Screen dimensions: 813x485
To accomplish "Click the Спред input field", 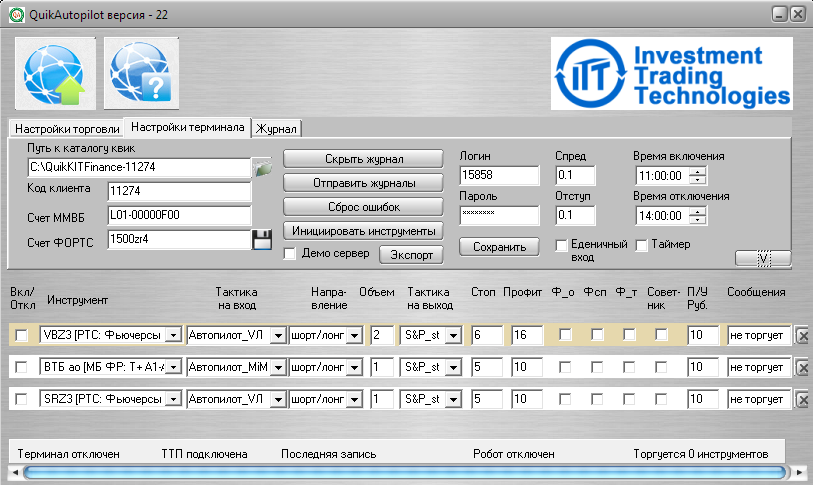I will point(575,175).
